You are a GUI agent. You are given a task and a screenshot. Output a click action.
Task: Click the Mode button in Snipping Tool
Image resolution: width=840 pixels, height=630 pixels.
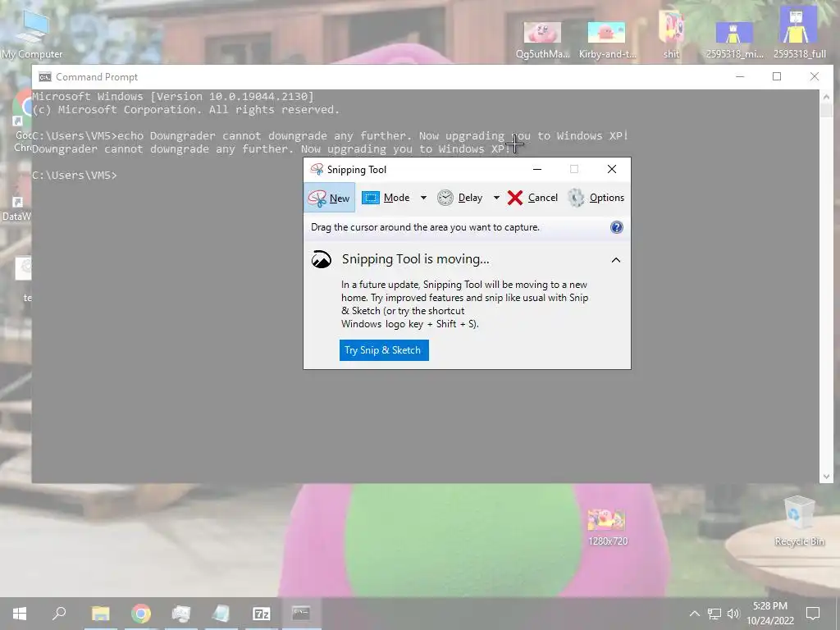pos(386,198)
